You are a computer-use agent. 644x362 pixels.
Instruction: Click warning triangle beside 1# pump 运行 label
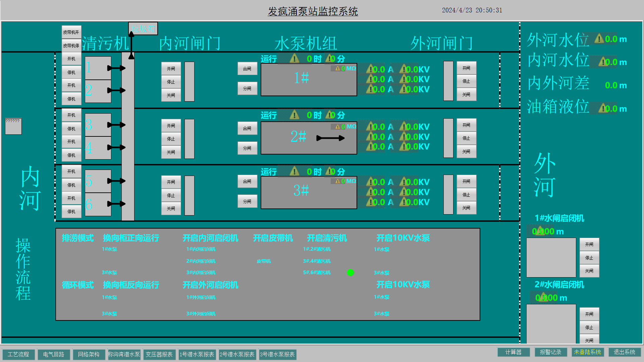(x=294, y=59)
